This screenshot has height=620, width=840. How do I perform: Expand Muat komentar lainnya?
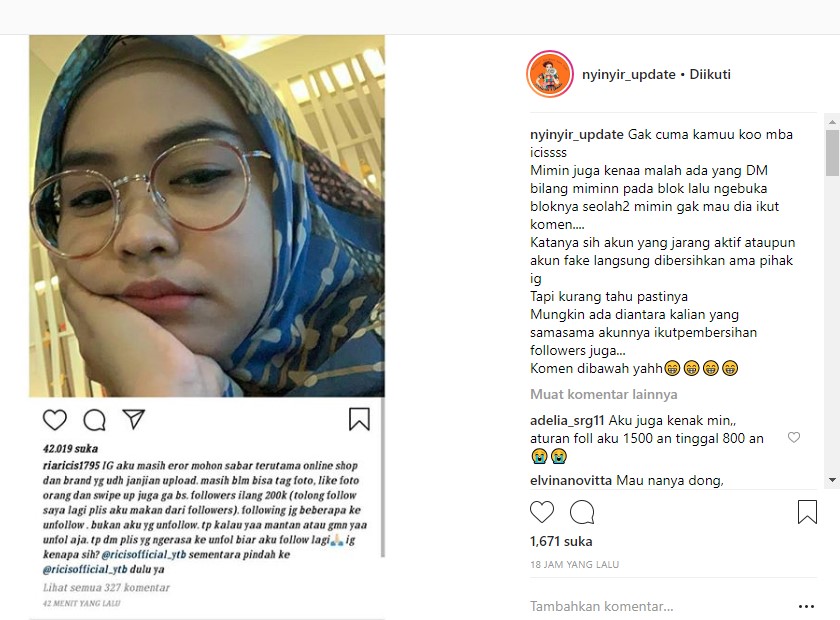[x=603, y=394]
